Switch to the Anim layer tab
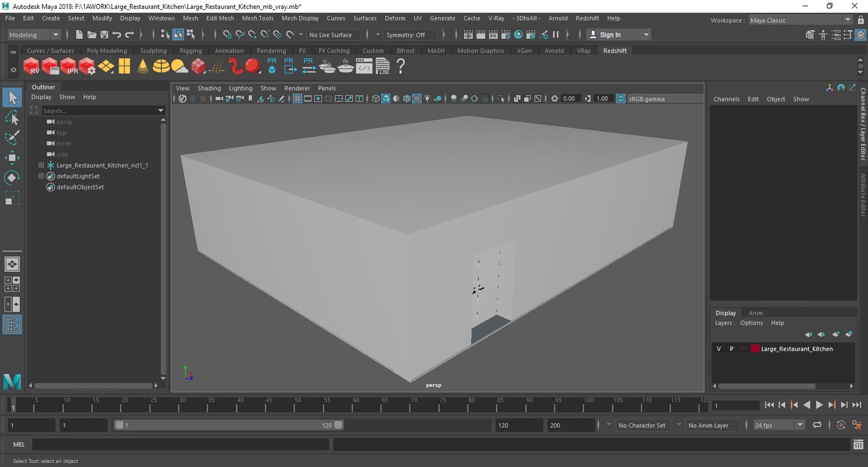The width and height of the screenshot is (868, 467). click(x=755, y=313)
